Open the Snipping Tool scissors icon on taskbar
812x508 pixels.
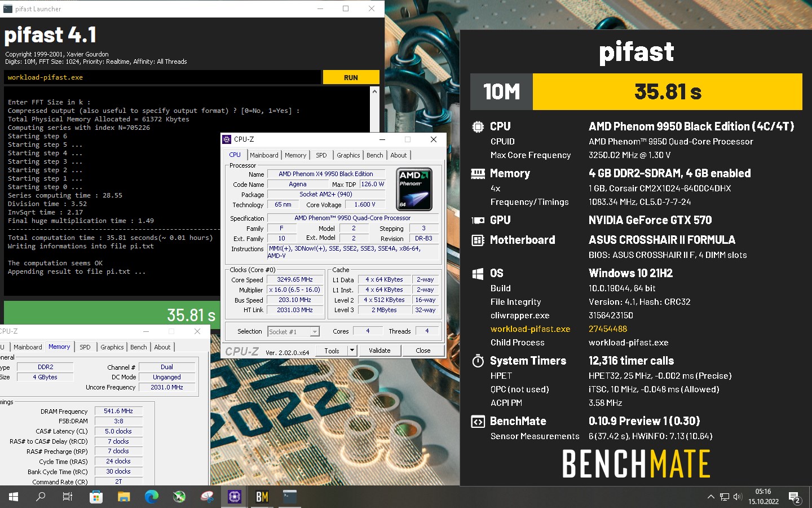(x=207, y=497)
